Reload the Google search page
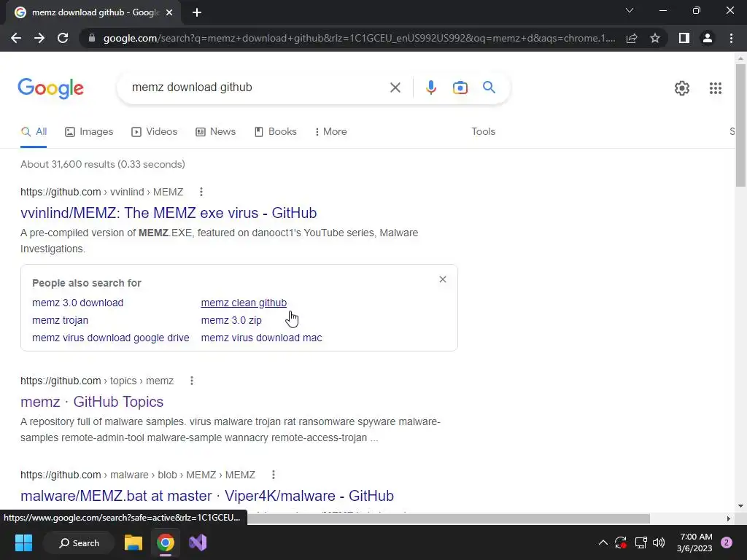747x560 pixels. [x=63, y=38]
